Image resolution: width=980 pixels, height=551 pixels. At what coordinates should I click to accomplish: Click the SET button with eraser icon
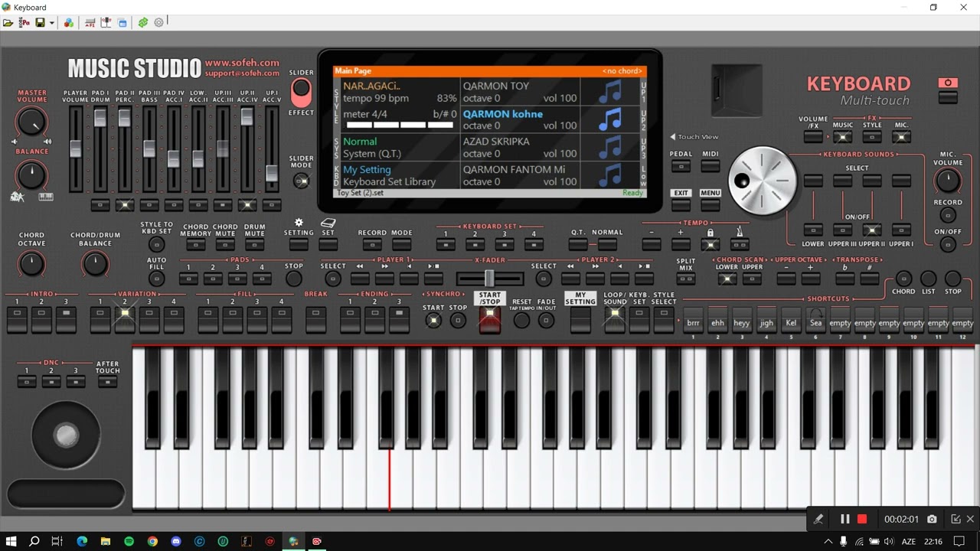tap(328, 245)
